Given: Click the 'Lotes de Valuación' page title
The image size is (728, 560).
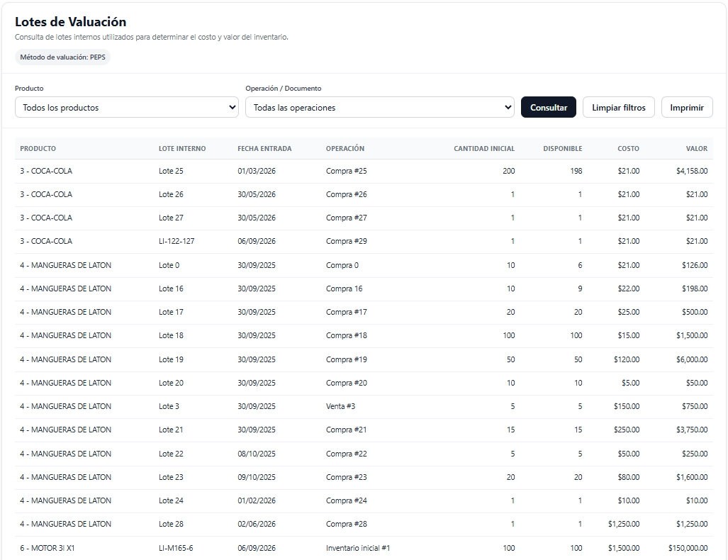Looking at the screenshot, I should coord(71,22).
